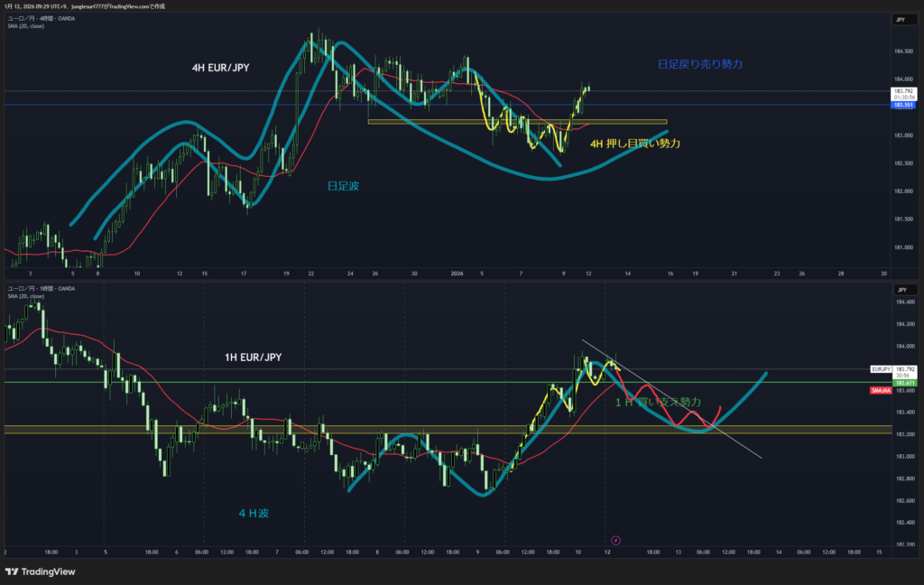The width and height of the screenshot is (924, 585).
Task: Click the green 183.671 price label
Action: 903,383
